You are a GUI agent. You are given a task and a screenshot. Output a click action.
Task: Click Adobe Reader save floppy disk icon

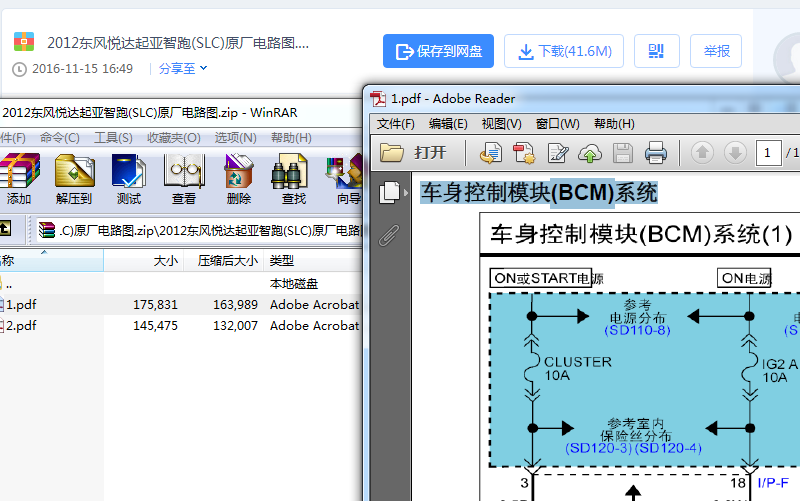coord(622,153)
